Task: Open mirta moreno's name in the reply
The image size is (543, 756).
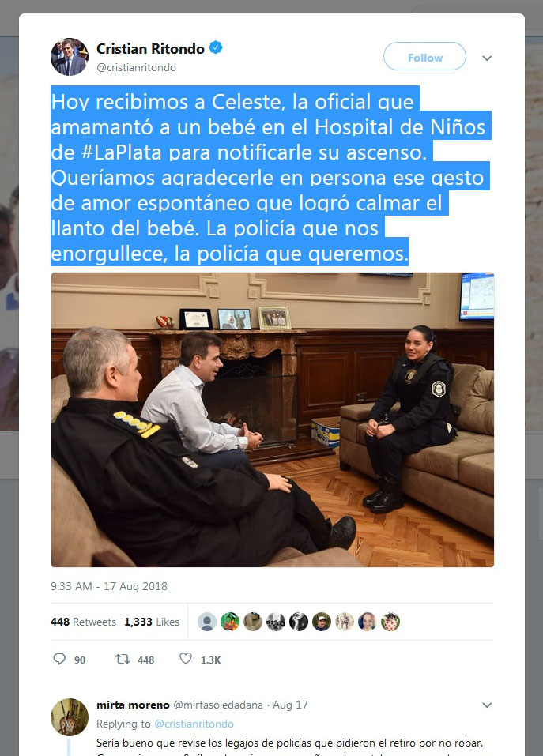Action: point(133,705)
